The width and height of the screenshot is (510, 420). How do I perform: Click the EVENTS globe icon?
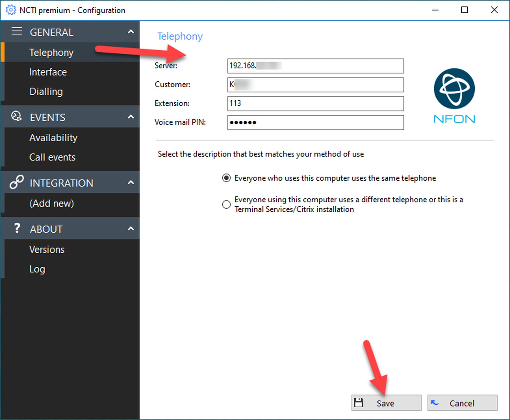16,116
